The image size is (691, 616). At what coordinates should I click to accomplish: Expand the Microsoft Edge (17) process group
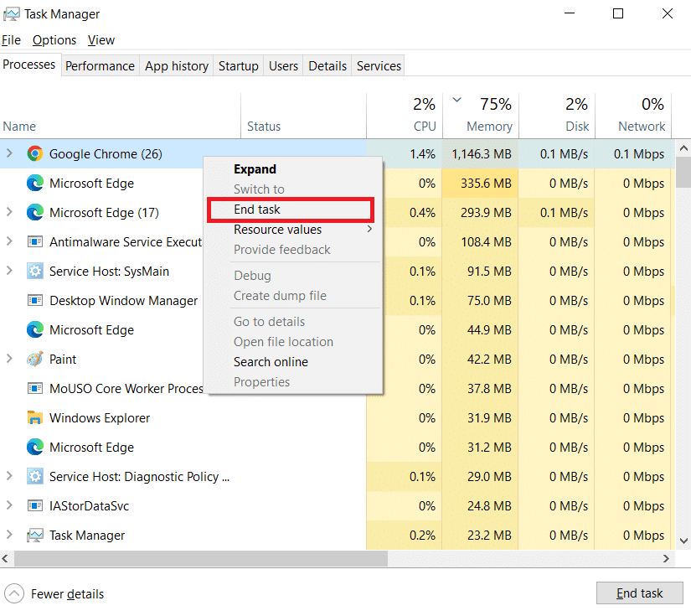pos(9,212)
